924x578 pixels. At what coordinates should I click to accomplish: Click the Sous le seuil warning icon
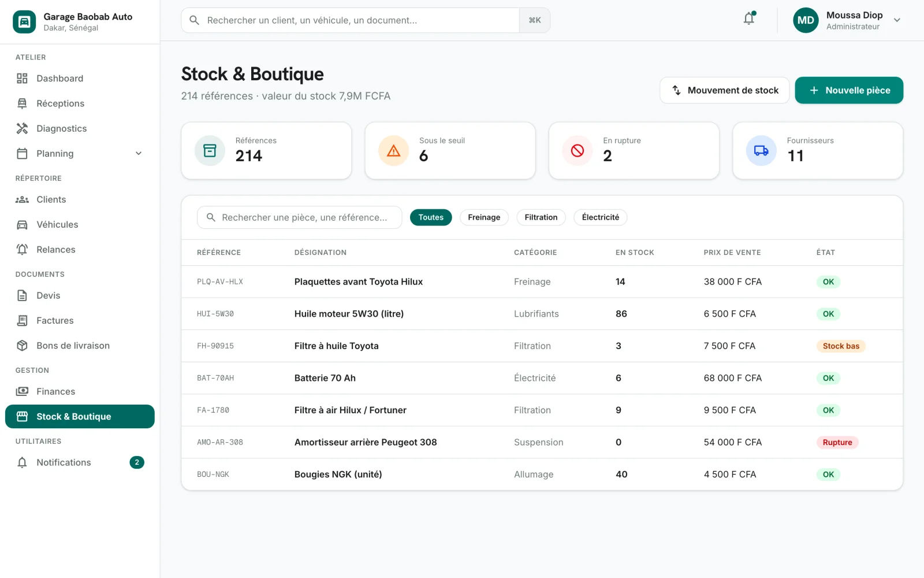coord(393,151)
